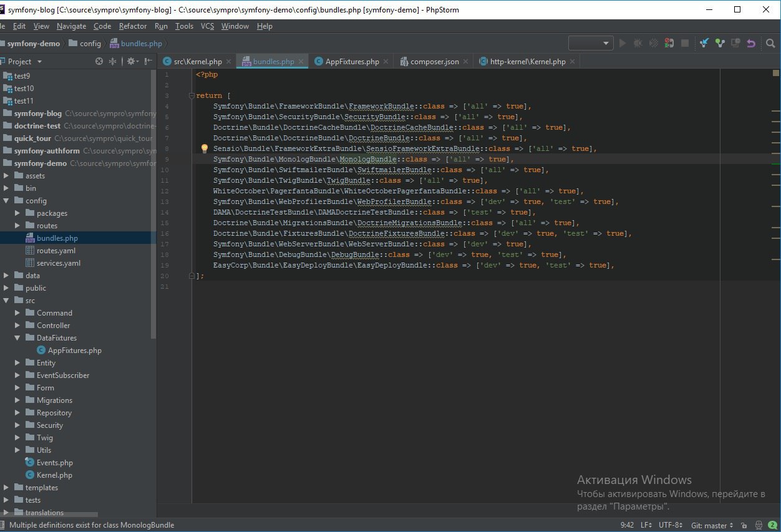Click the yellow intention light bulb
This screenshot has width=781, height=532.
click(x=204, y=148)
